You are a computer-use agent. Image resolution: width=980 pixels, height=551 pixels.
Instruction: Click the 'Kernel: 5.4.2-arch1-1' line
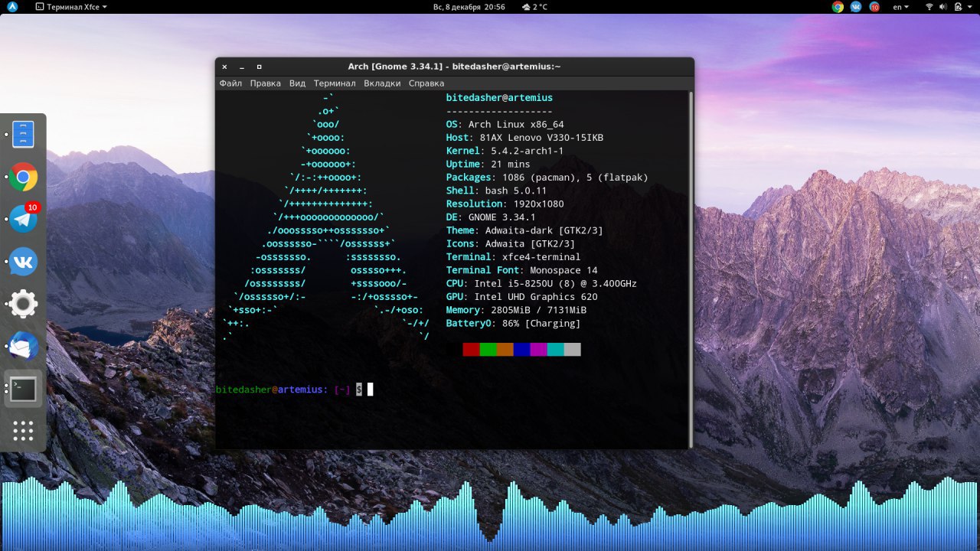(x=505, y=151)
